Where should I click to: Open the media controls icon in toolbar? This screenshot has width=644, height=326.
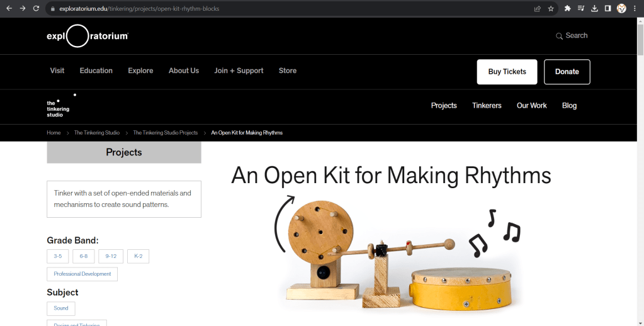pos(581,9)
